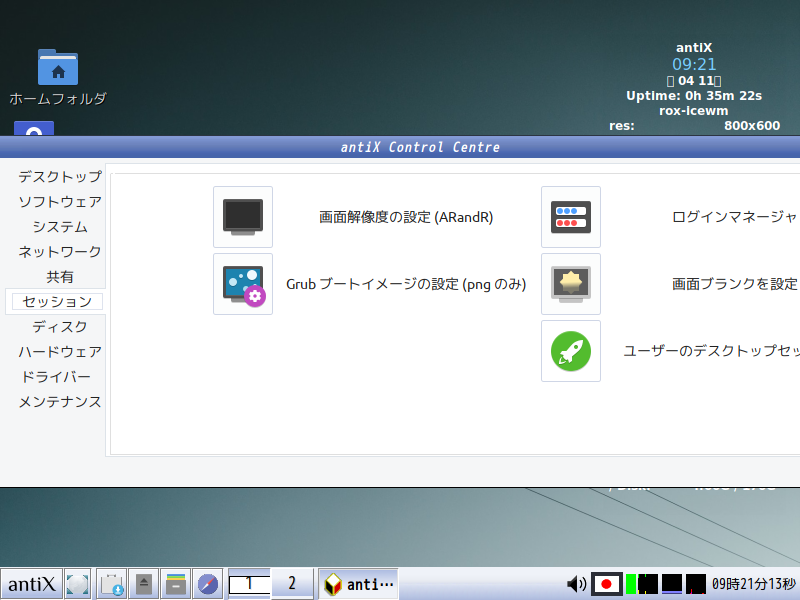The image size is (800, 600).
Task: Switch to the メンテナンス tab
Action: 60,402
